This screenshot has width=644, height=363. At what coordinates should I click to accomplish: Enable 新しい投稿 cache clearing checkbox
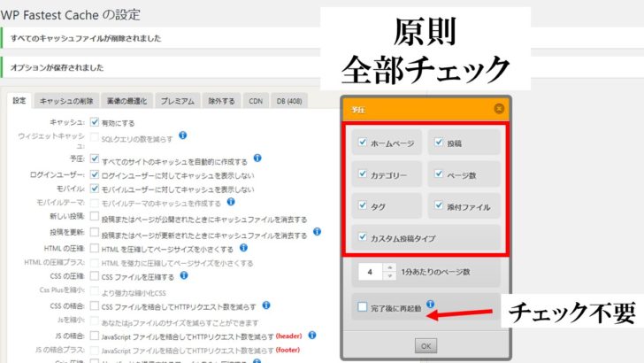95,216
